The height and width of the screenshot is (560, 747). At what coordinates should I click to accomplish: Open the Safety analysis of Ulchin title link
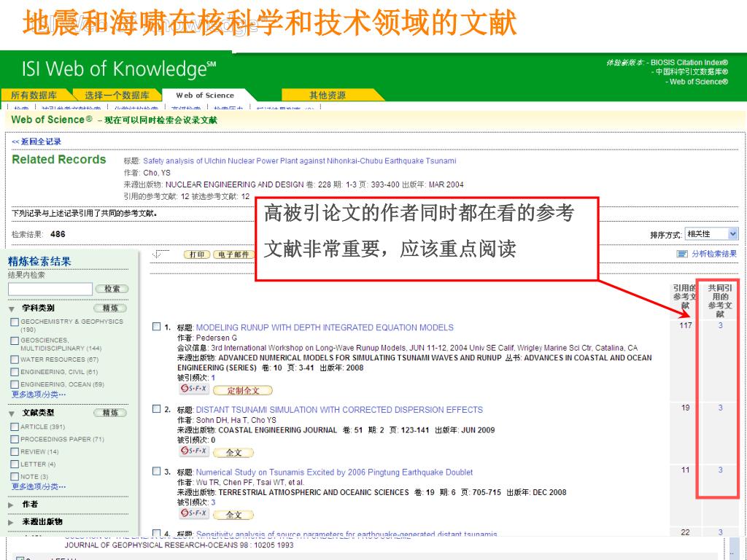coord(300,161)
